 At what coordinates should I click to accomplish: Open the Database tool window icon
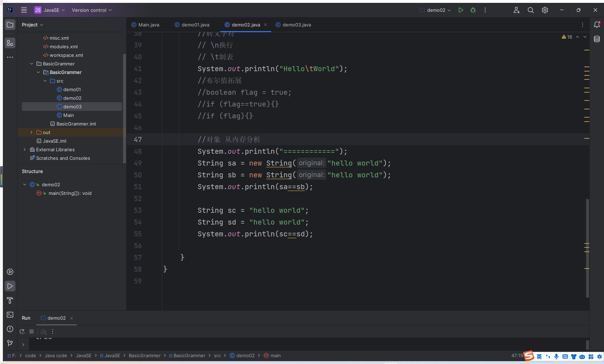597,39
